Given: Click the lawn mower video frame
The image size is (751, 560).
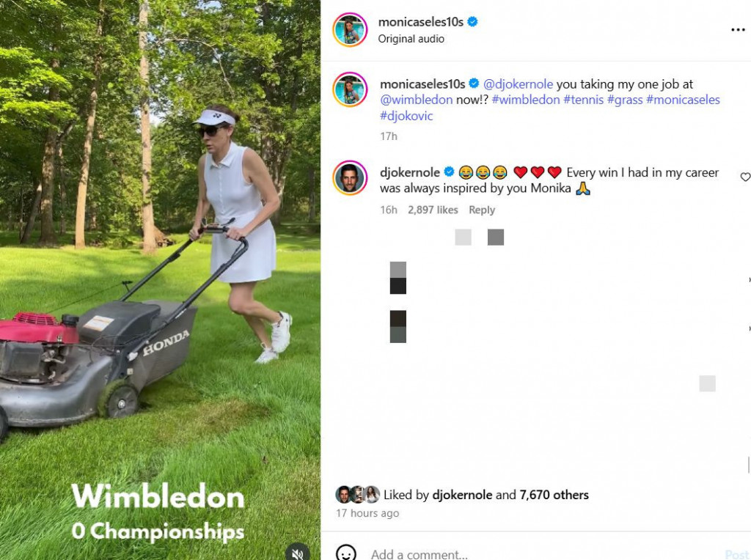Looking at the screenshot, I should pos(160,280).
